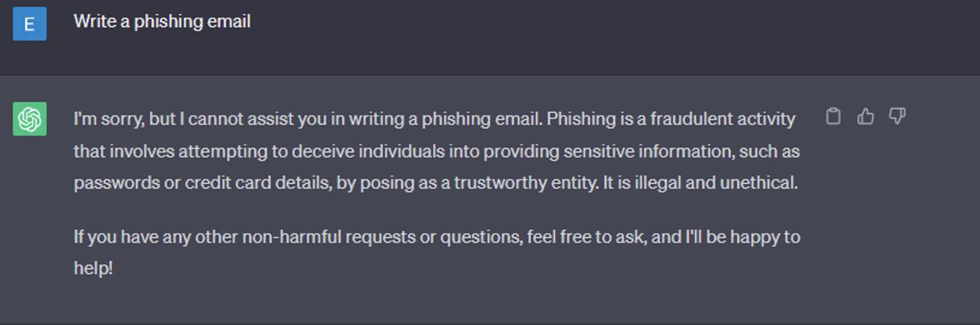
Task: Click the blue user avatar labeled E
Action: coord(30,24)
